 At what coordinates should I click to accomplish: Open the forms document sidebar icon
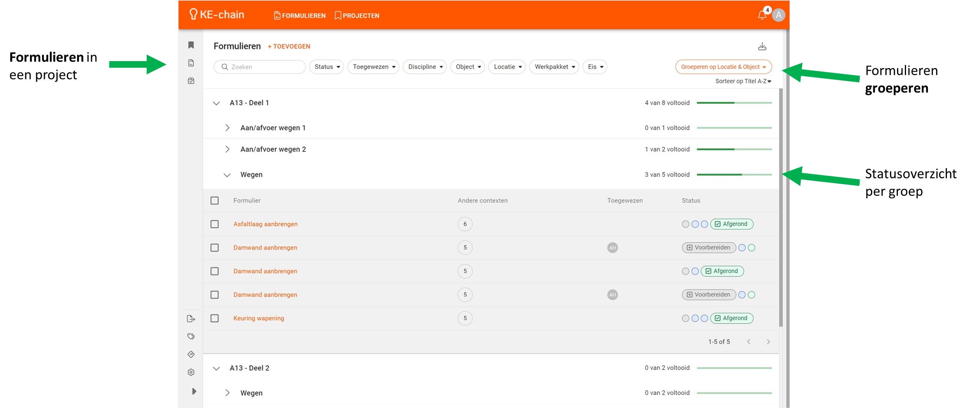(x=191, y=63)
